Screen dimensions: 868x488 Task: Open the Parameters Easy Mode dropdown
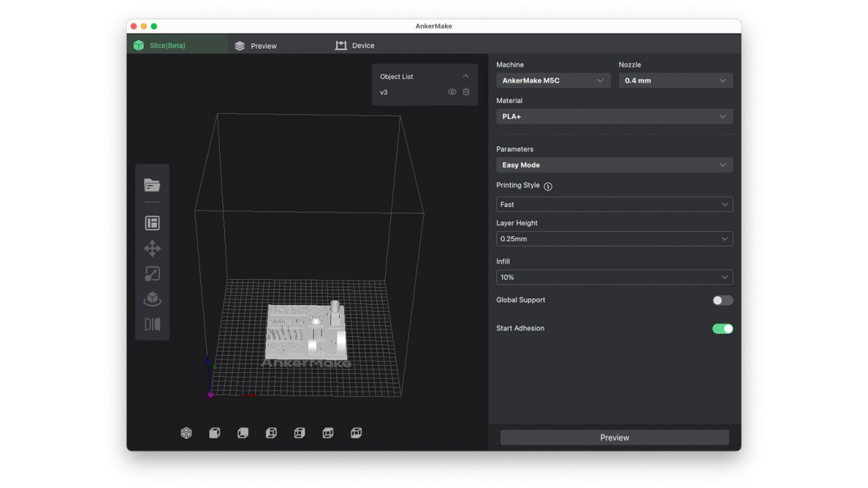(614, 165)
